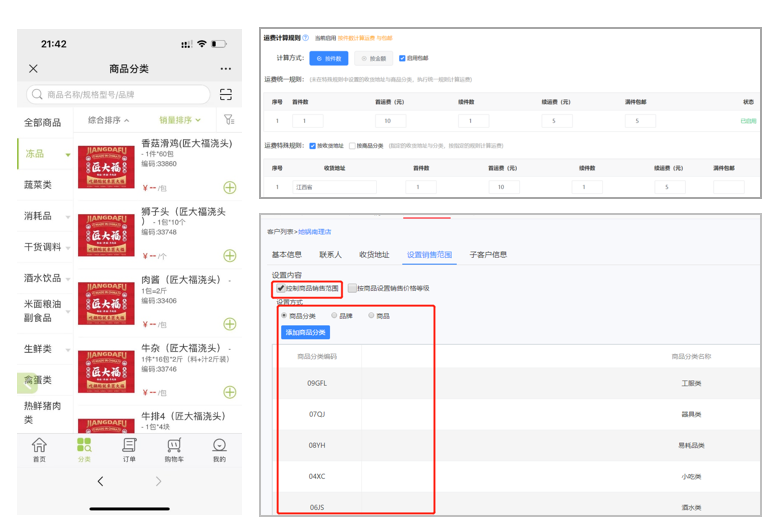
Task: Open 订单 orders icon in bottom bar
Action: [129, 450]
